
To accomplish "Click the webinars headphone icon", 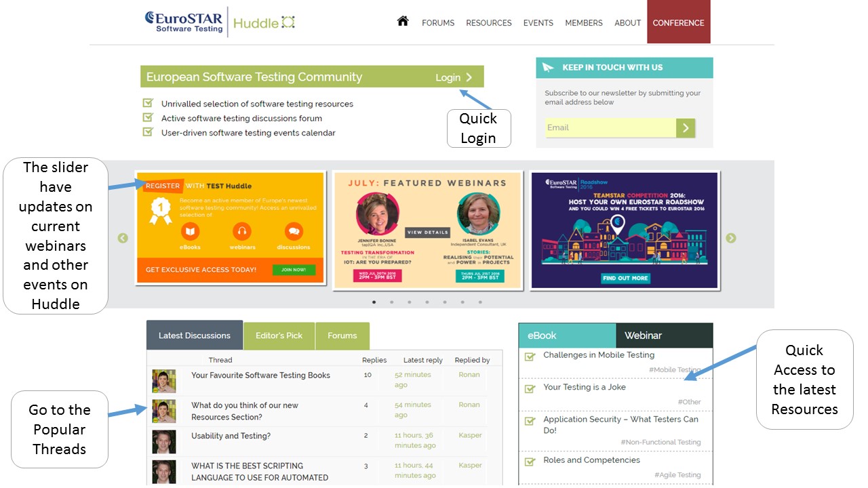I will pyautogui.click(x=241, y=232).
